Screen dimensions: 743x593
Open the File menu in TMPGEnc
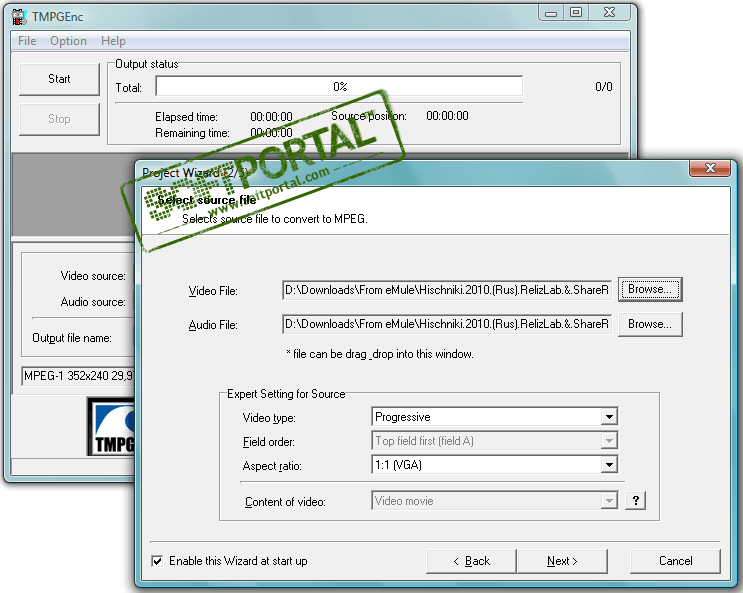tap(27, 41)
